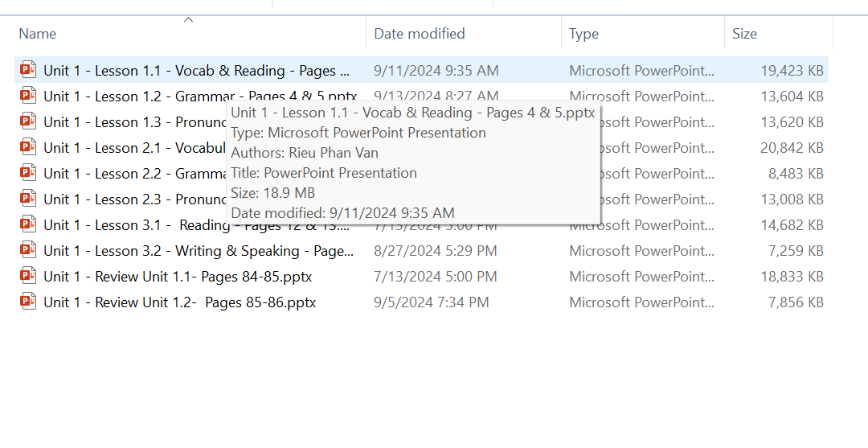868x448 pixels.
Task: Sort files by the Name column header
Action: click(x=38, y=34)
